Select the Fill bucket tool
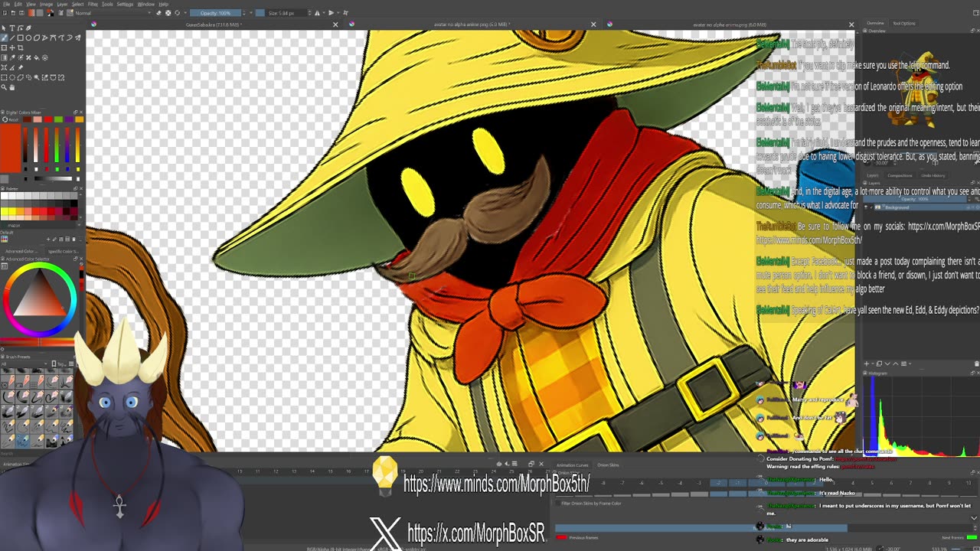980x551 pixels. [x=37, y=58]
